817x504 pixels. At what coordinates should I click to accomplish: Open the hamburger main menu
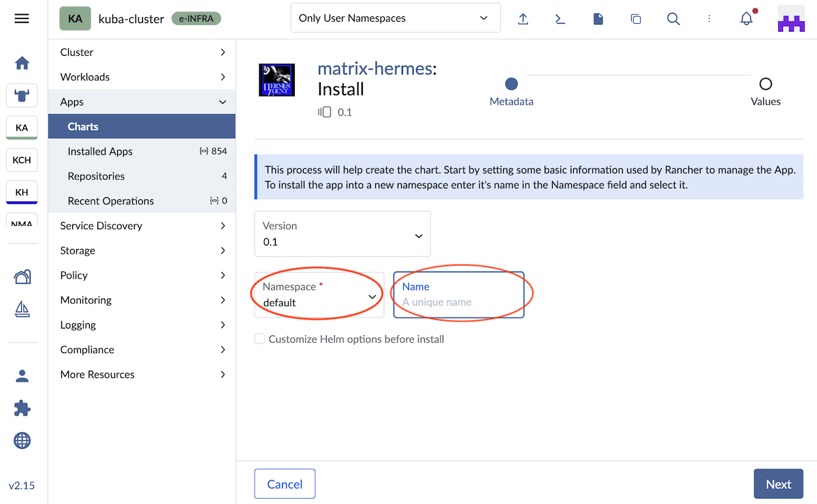22,18
